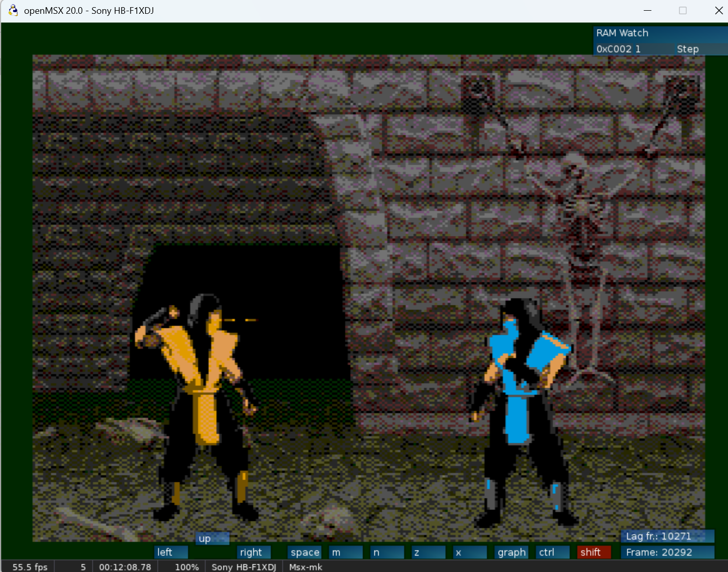728x572 pixels.
Task: Click the '100%' speed status entry
Action: coord(187,567)
